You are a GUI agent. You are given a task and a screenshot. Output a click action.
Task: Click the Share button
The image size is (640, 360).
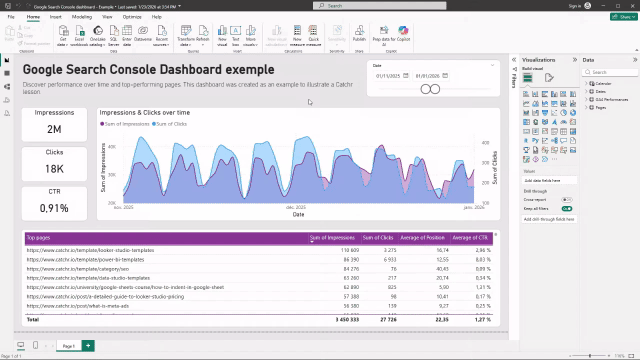coord(624,17)
